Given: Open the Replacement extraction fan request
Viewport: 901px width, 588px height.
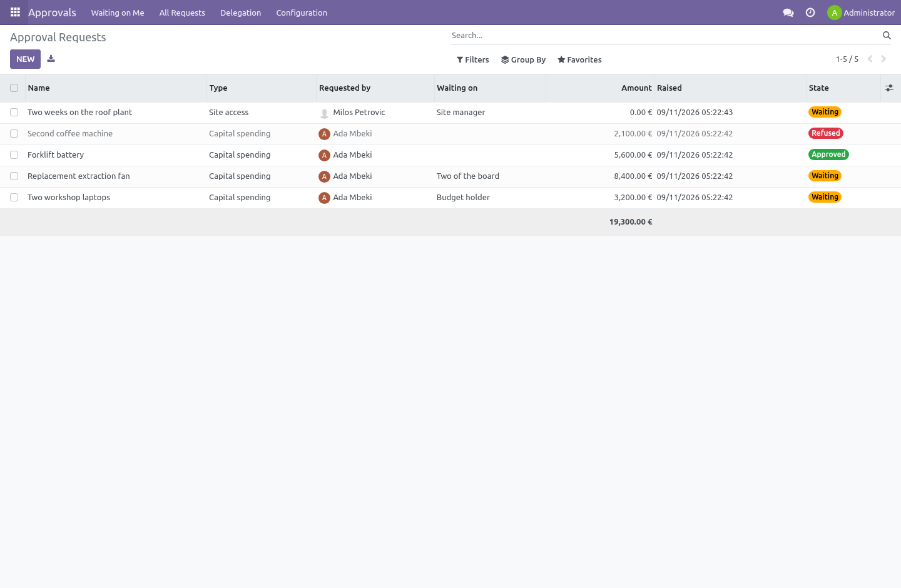Looking at the screenshot, I should pyautogui.click(x=79, y=176).
